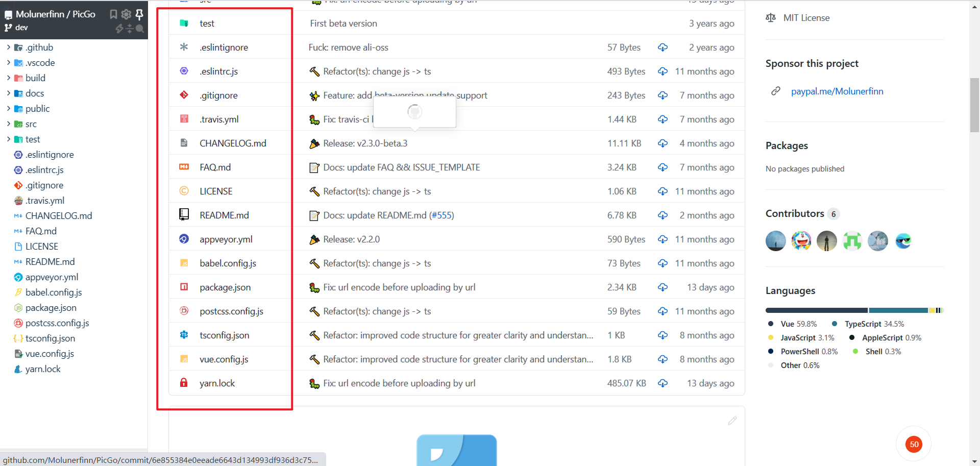980x466 pixels.
Task: Open .travis.yml in sidebar tree
Action: (45, 201)
